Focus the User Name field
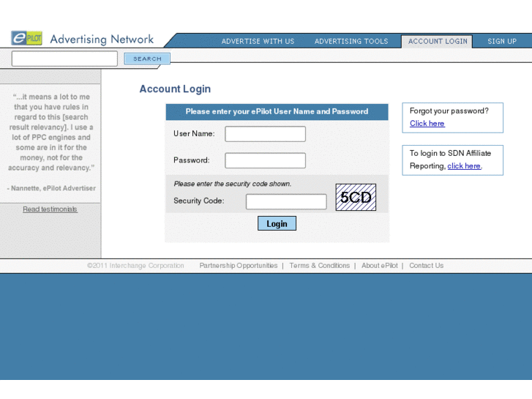This screenshot has height=399, width=532. (265, 134)
